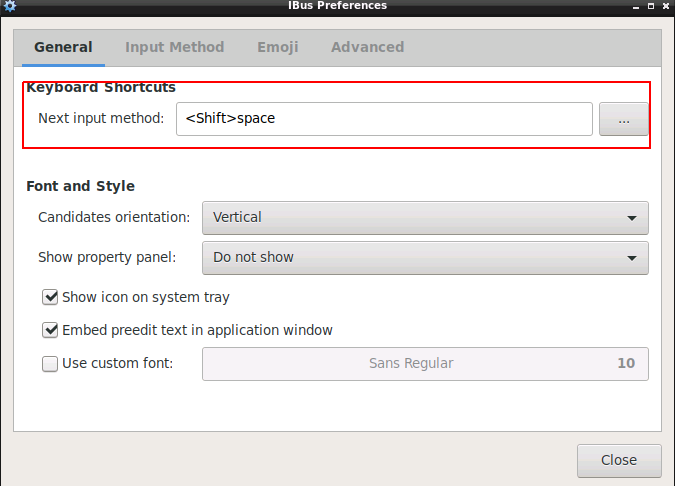Click the Close button at bottom
Screen dimensions: 675x486
pos(619,461)
